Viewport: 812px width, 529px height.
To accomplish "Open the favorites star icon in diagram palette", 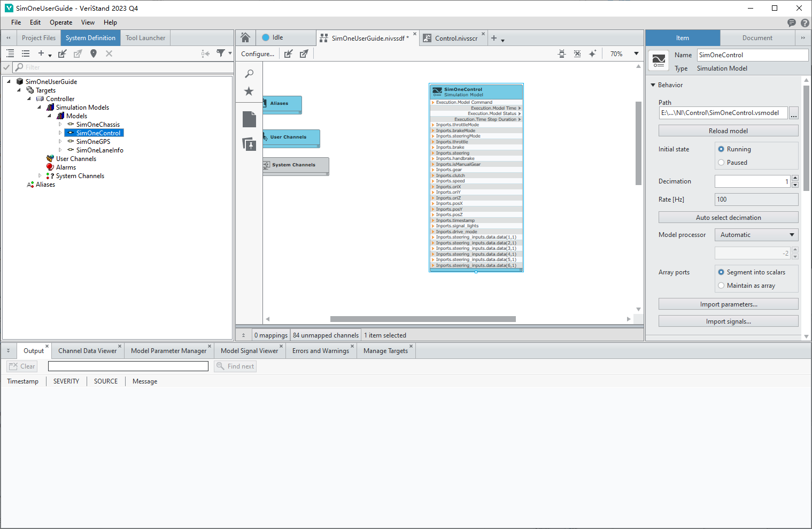I will click(x=249, y=91).
